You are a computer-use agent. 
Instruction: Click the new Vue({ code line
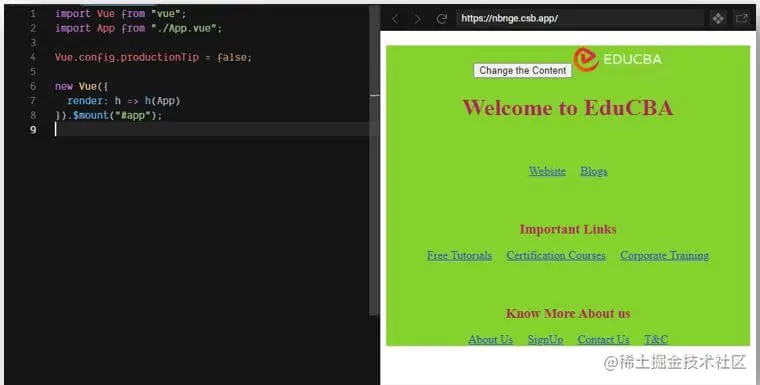[81, 87]
